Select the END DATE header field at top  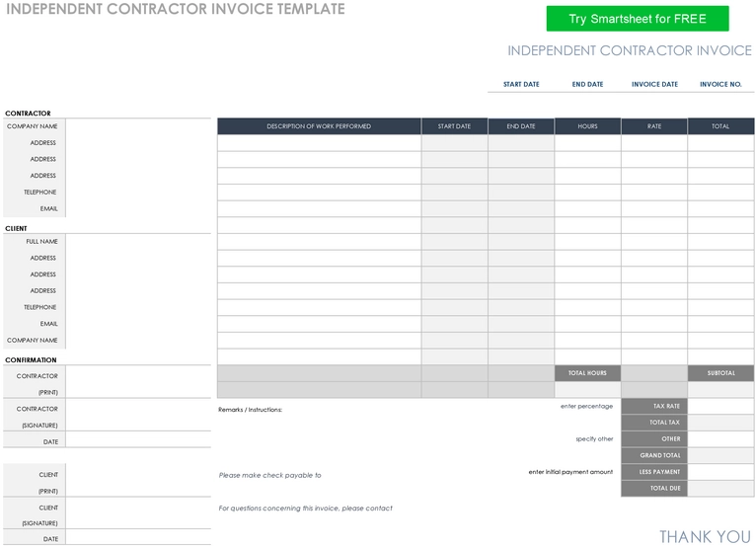click(588, 84)
